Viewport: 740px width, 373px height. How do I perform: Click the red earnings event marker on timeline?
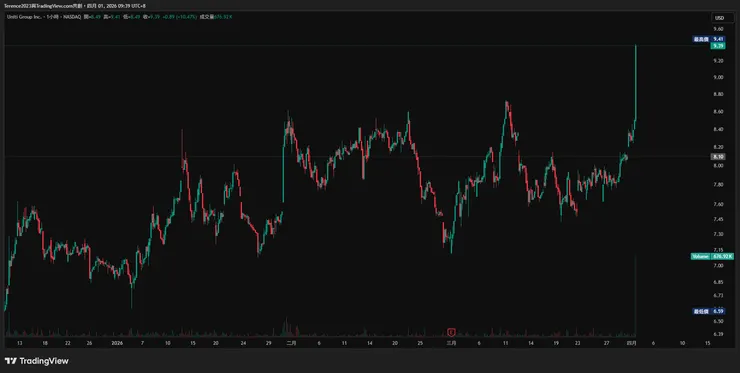451,332
